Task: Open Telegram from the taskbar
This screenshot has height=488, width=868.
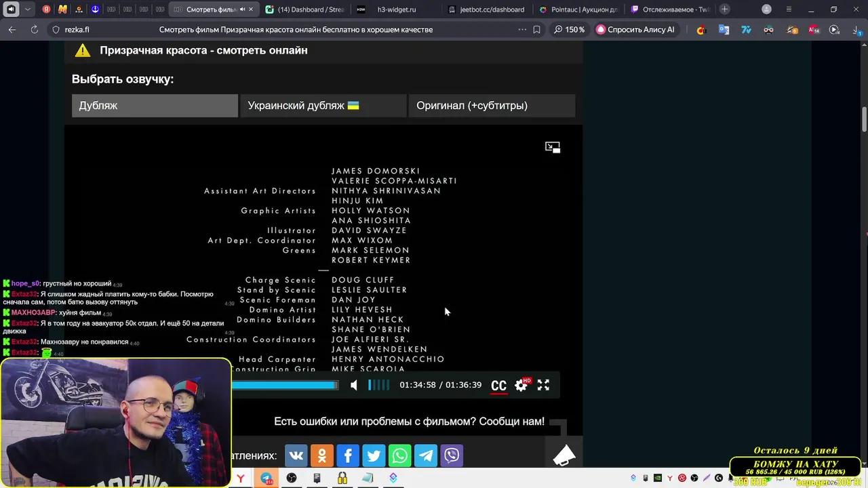Action: [x=267, y=479]
